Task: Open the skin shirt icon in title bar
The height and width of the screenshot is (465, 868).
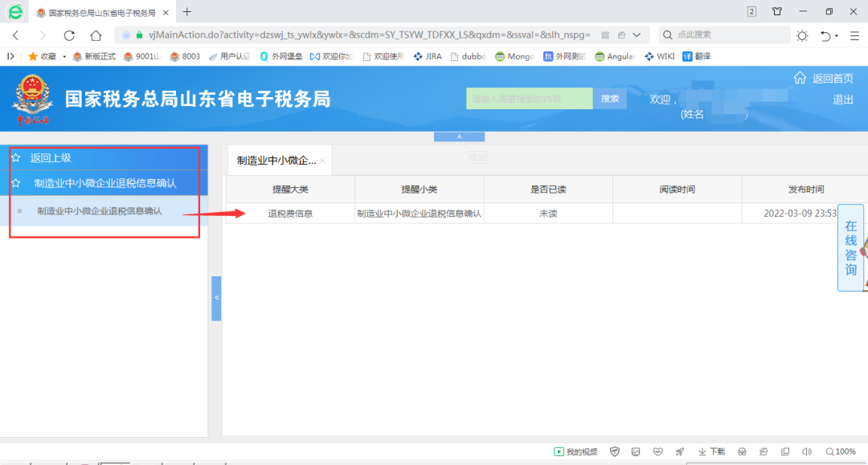Action: [x=777, y=11]
